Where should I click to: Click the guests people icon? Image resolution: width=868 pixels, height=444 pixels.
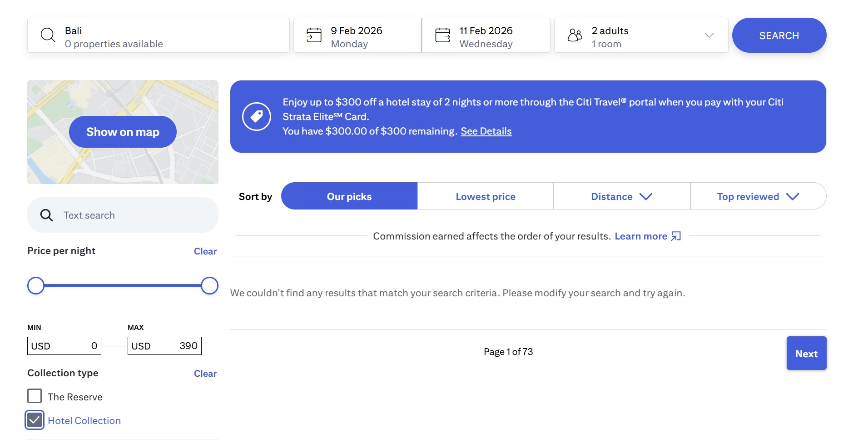575,35
